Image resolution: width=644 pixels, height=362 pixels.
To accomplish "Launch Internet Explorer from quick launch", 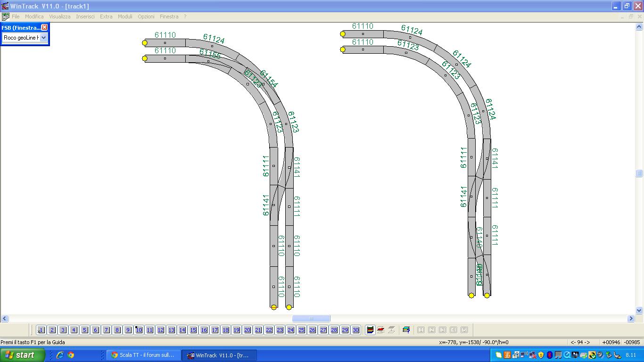I will [60, 355].
